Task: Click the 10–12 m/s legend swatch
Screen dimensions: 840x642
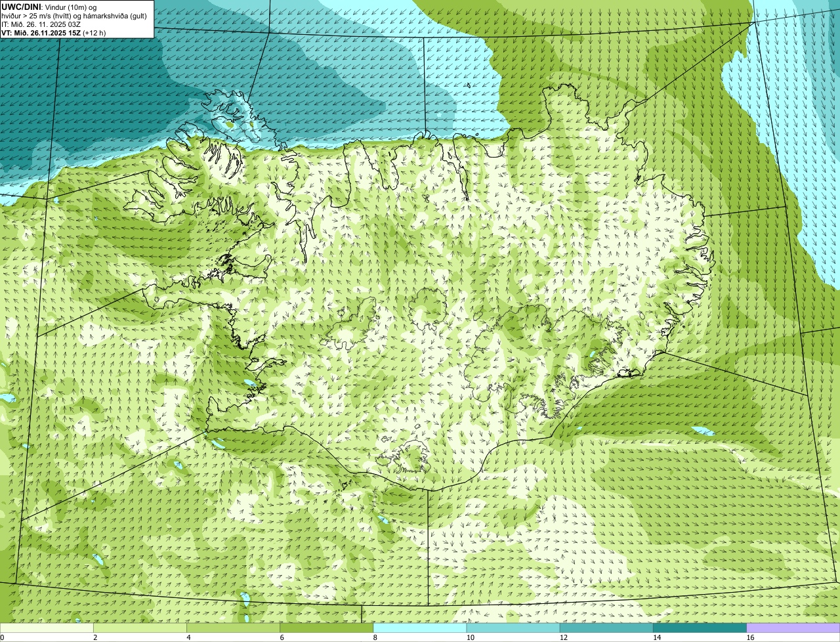Action: pos(513,628)
